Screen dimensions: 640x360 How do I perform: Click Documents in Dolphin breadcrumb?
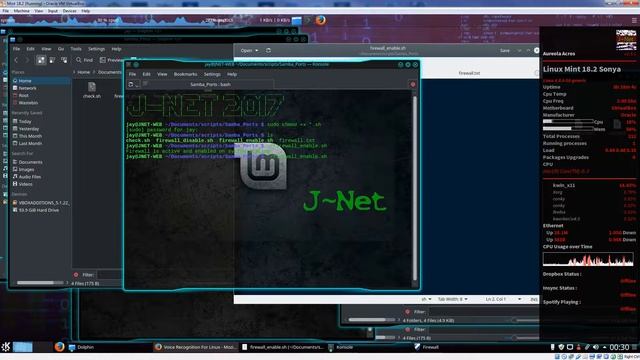(109, 72)
